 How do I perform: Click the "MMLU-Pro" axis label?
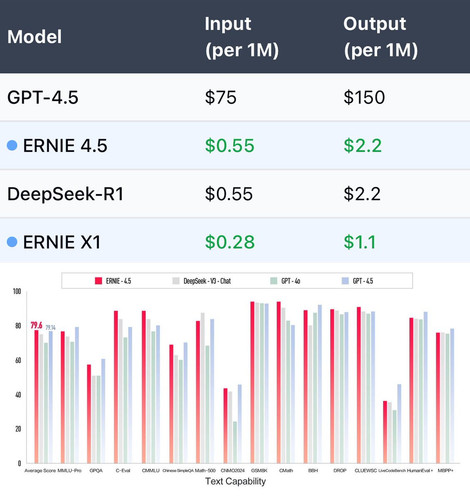tap(69, 471)
